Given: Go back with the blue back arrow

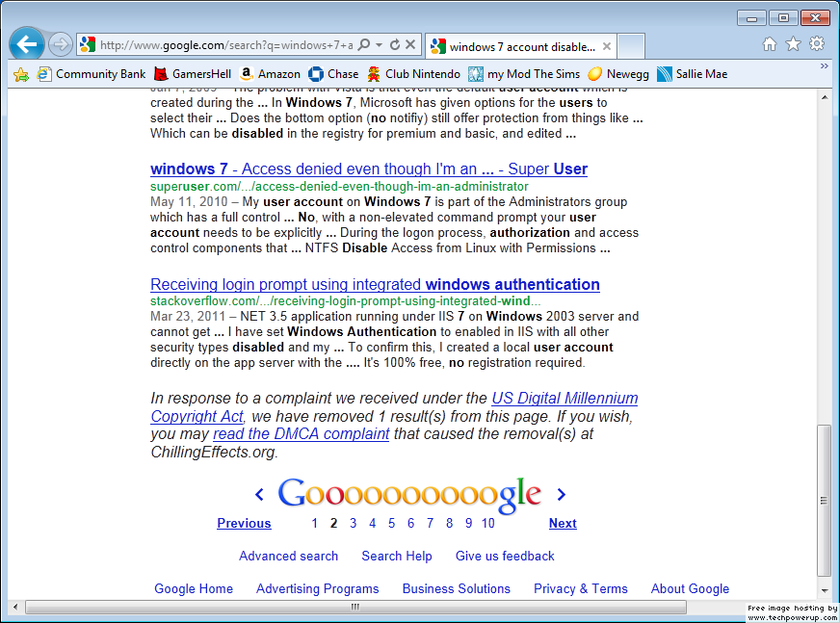Looking at the screenshot, I should (26, 44).
